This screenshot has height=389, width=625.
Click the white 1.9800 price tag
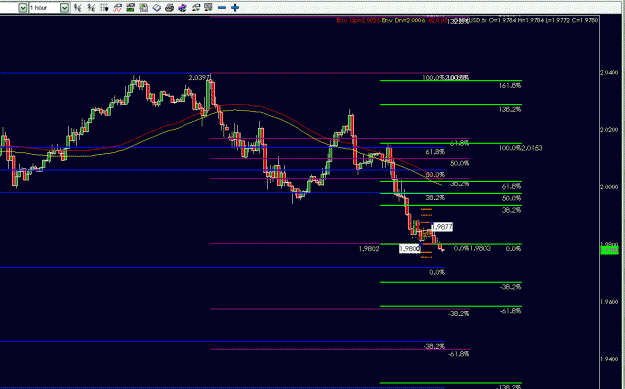point(410,249)
